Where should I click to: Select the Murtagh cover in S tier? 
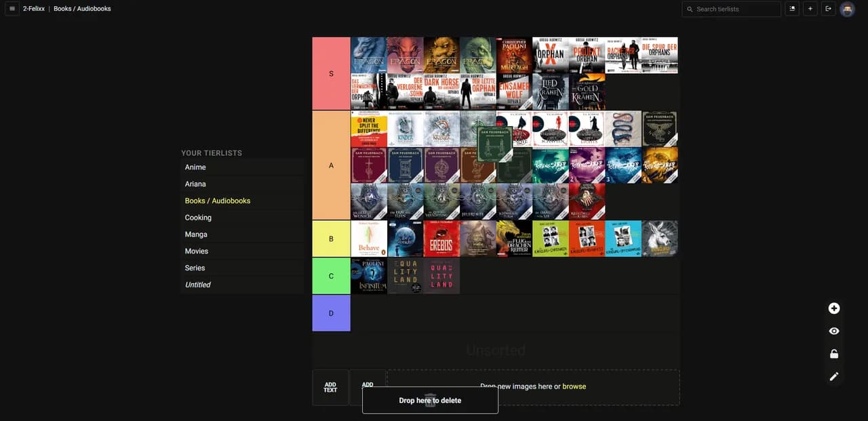[x=514, y=55]
